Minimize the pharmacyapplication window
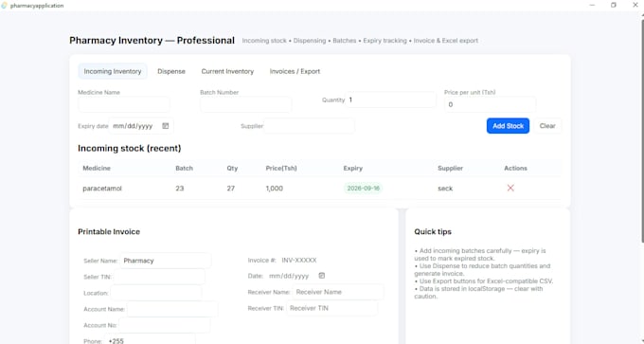The height and width of the screenshot is (344, 644). (x=592, y=5)
